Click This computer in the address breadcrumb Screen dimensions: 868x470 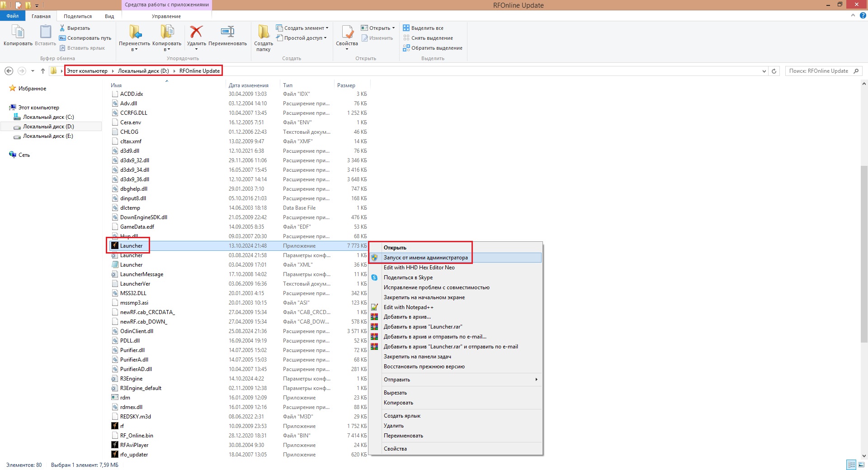tap(87, 71)
